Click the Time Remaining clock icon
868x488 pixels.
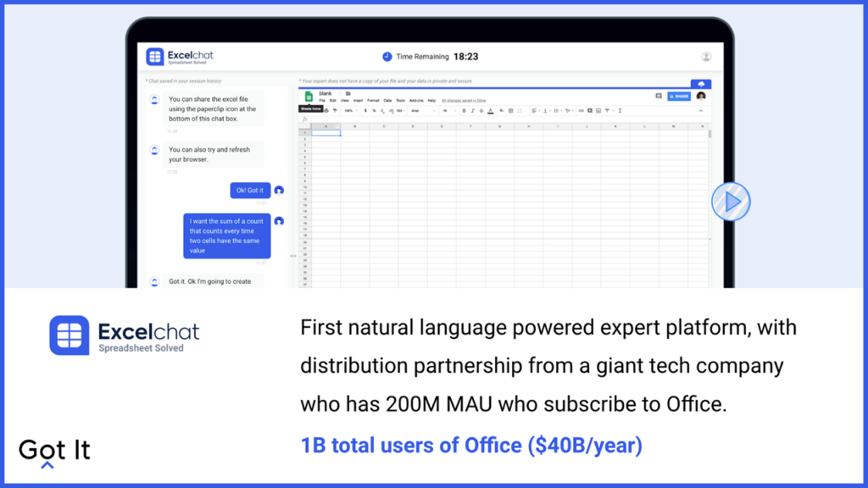tap(387, 57)
